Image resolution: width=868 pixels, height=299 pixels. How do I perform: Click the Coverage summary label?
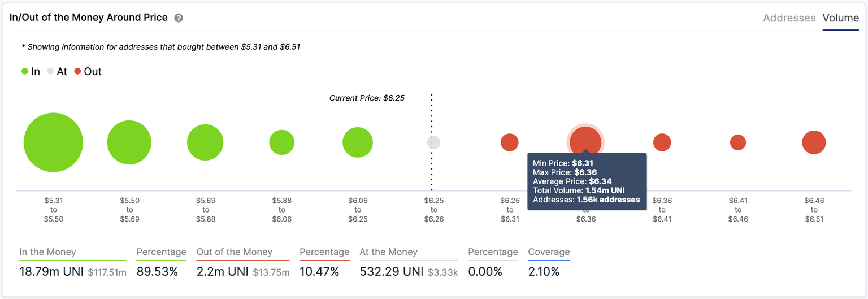[x=549, y=252]
